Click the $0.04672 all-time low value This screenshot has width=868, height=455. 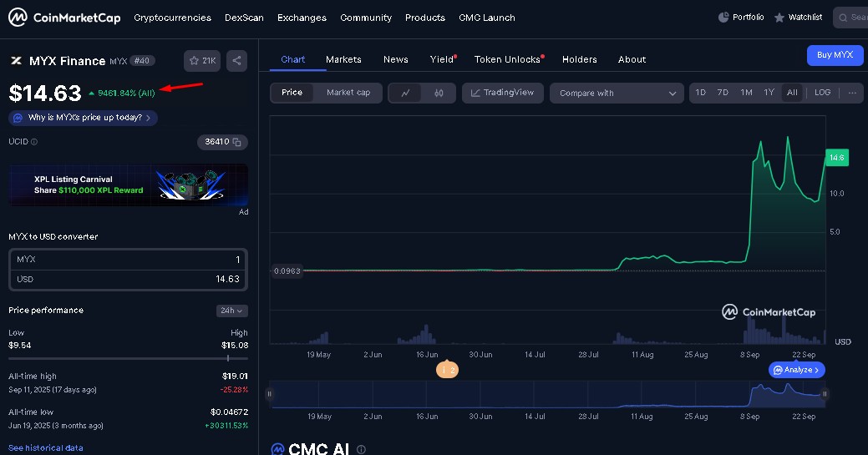tap(229, 412)
